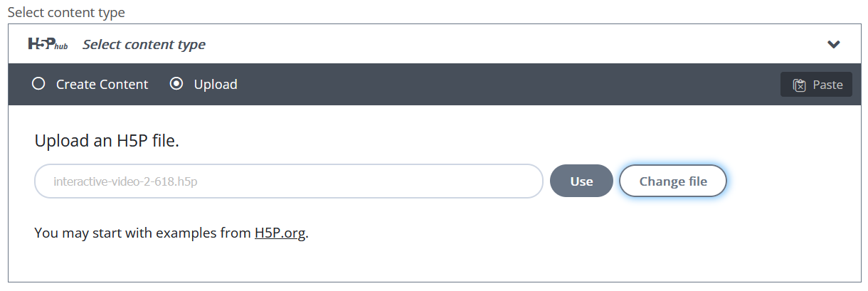Click the 'You may start with examples' text
868x291 pixels.
[x=142, y=233]
